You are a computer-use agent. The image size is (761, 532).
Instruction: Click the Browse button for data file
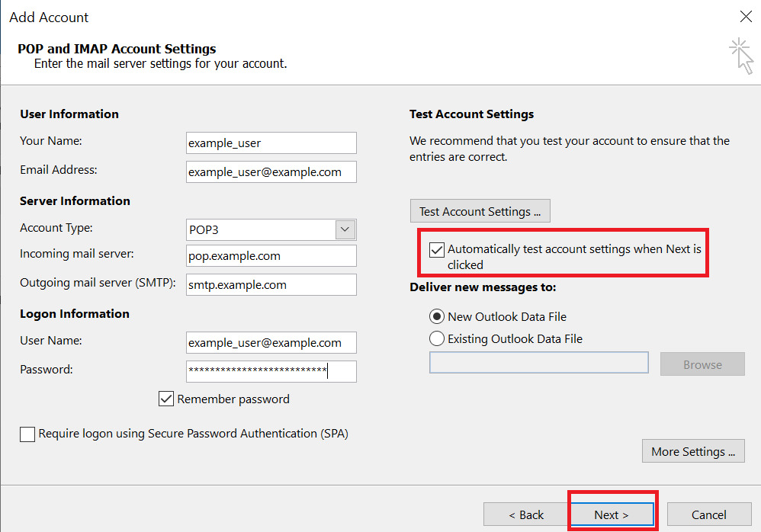(x=702, y=364)
